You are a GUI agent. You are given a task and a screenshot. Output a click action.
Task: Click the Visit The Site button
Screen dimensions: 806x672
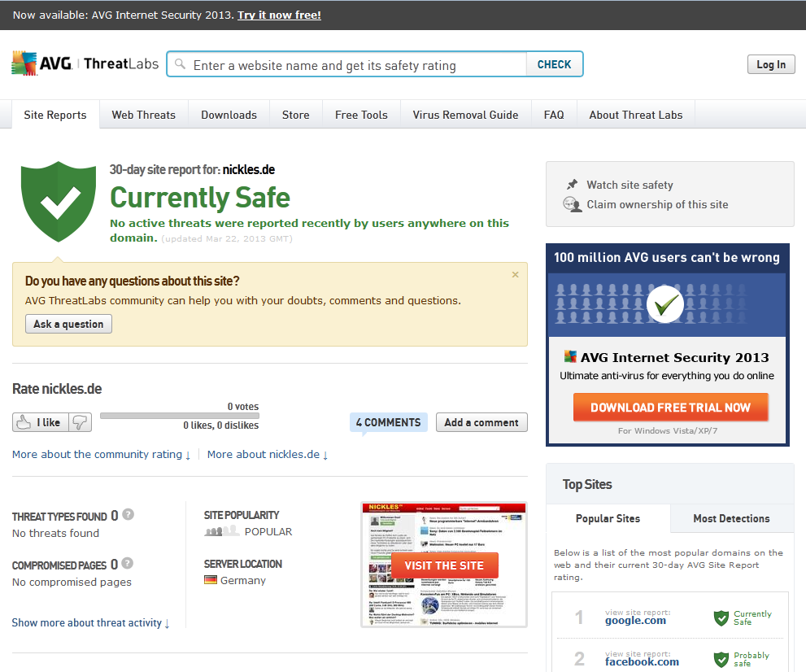pyautogui.click(x=445, y=565)
